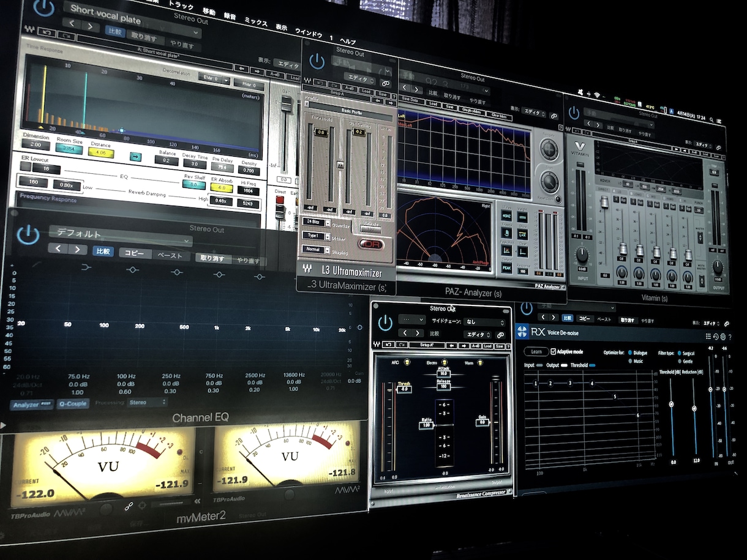Select next preset arrow in Channel EQ

(77, 249)
